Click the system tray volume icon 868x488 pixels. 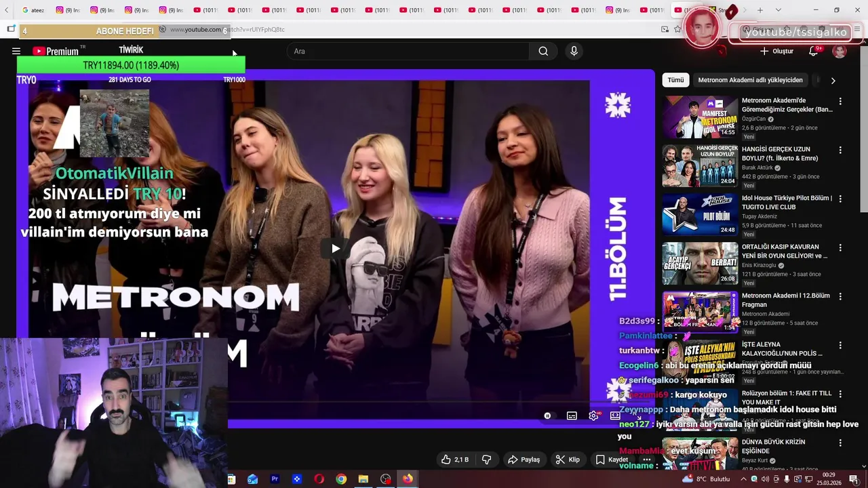[x=766, y=479]
